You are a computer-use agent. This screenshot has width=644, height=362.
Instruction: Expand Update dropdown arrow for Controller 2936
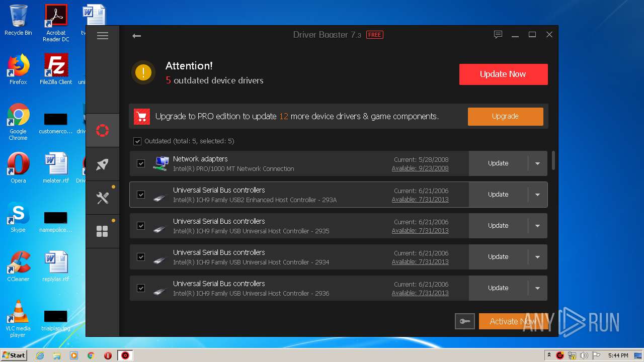coord(537,288)
